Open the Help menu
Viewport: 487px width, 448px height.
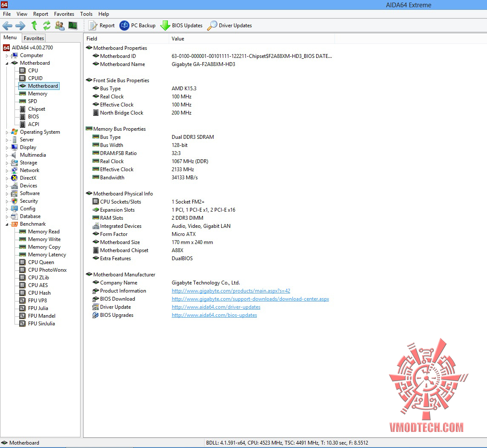click(104, 14)
